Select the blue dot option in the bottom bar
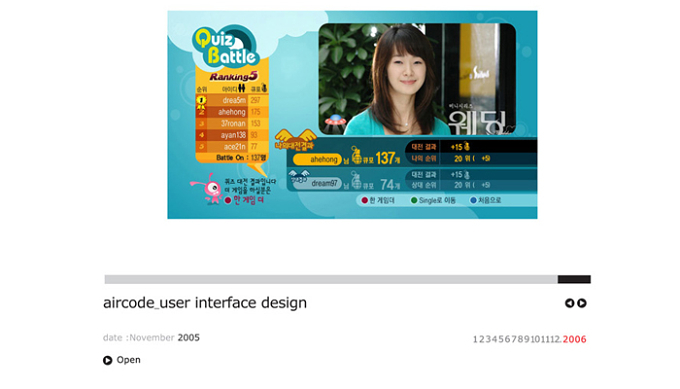Image resolution: width=680 pixels, height=389 pixels. [486, 200]
